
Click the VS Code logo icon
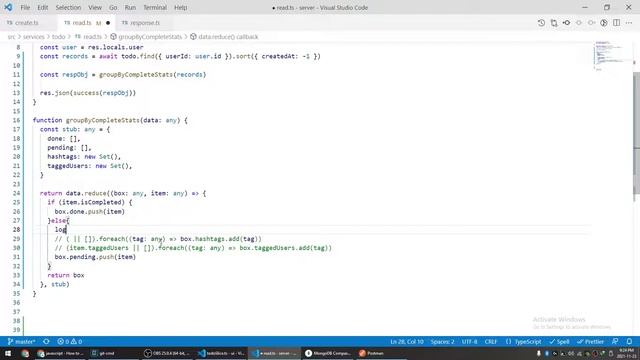(x=8, y=7)
